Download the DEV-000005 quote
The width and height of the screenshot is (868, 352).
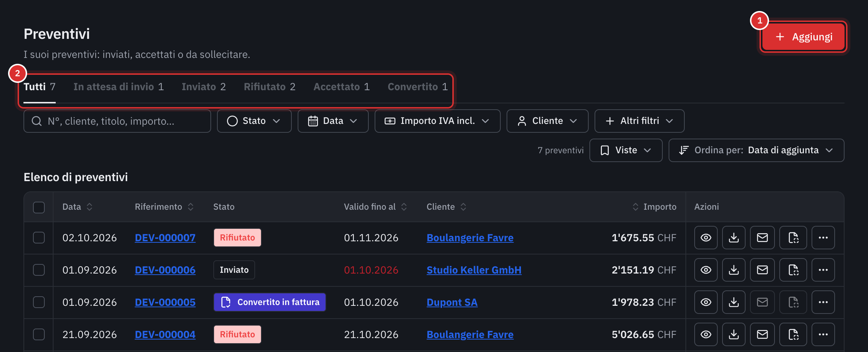point(733,302)
